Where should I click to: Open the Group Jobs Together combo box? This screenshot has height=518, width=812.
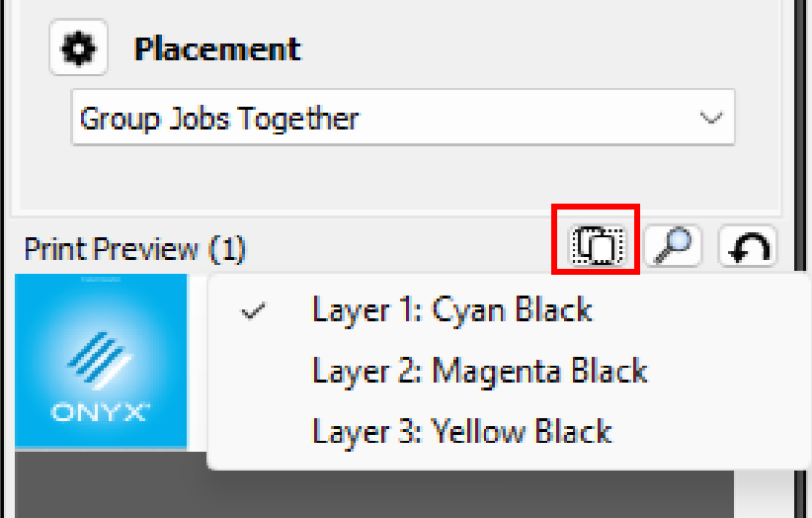point(403,118)
